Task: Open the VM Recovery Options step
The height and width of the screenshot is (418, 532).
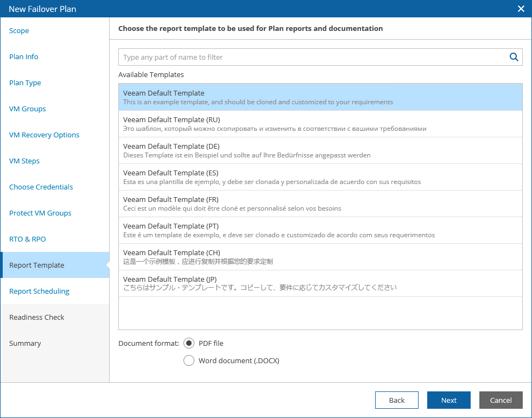Action: tap(45, 135)
